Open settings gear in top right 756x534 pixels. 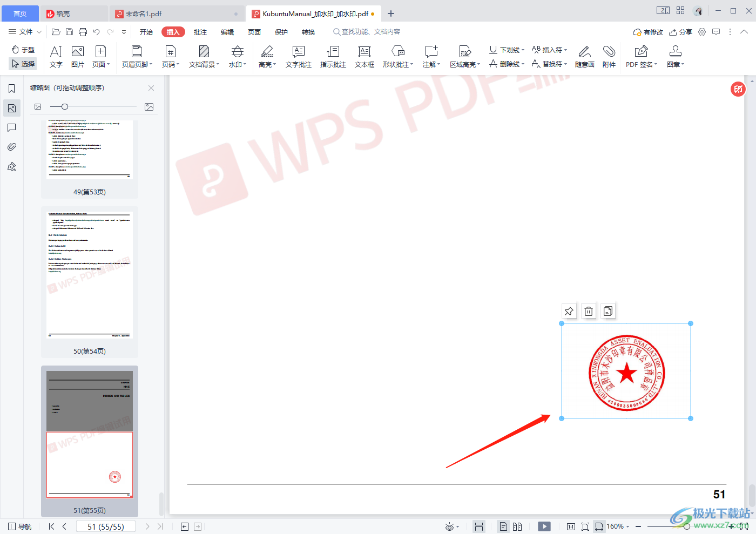pyautogui.click(x=702, y=32)
